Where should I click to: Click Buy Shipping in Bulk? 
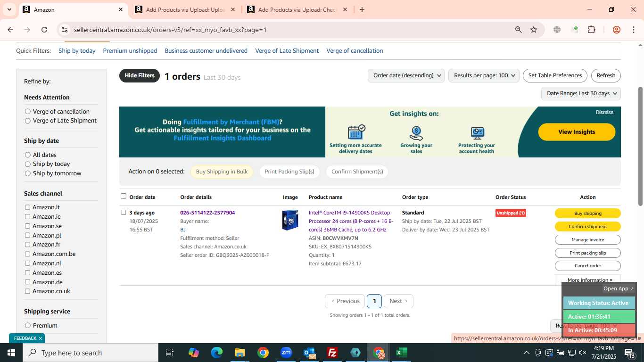pos(222,172)
